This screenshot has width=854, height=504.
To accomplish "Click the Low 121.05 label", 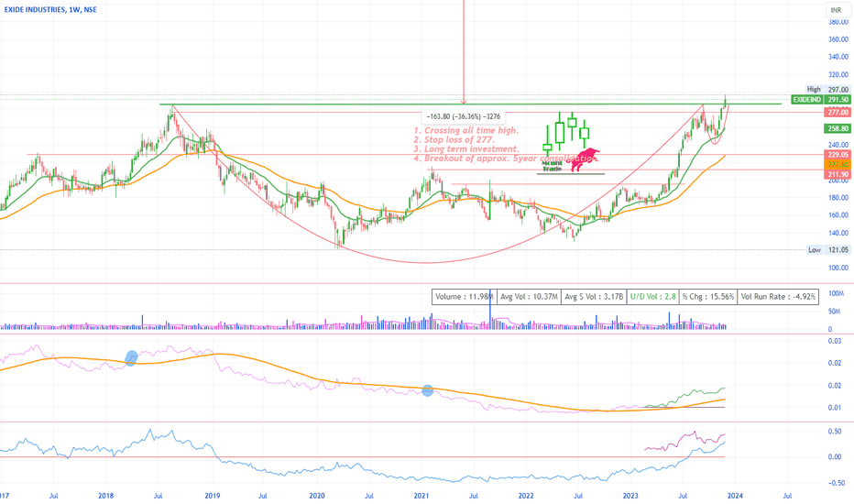I will coord(827,250).
